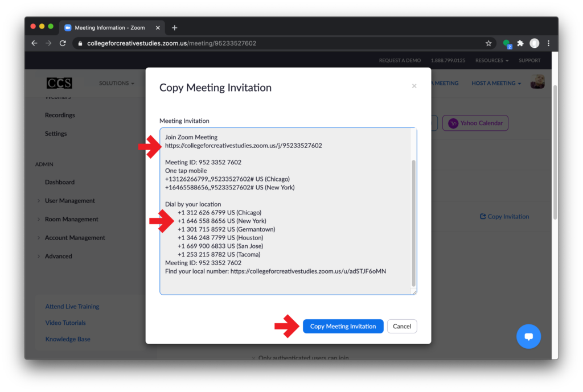Open the SOLUTIONS dropdown
The image size is (583, 392).
click(x=116, y=83)
